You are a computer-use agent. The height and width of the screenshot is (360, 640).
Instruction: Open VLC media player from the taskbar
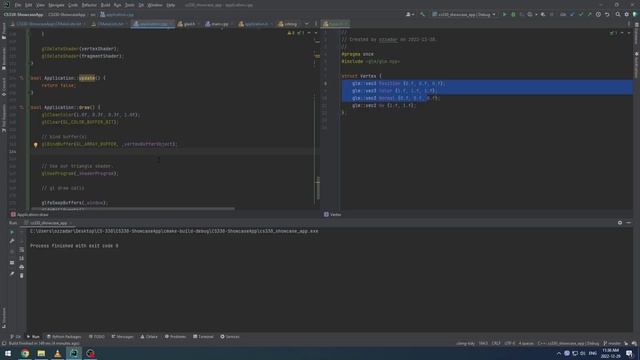point(58,353)
